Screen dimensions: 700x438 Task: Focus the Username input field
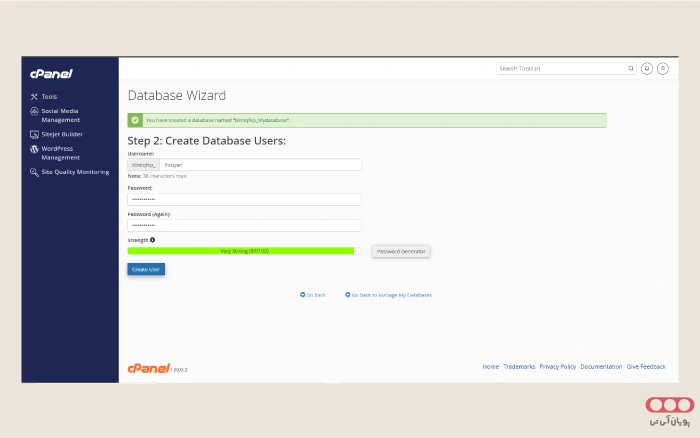(x=260, y=165)
